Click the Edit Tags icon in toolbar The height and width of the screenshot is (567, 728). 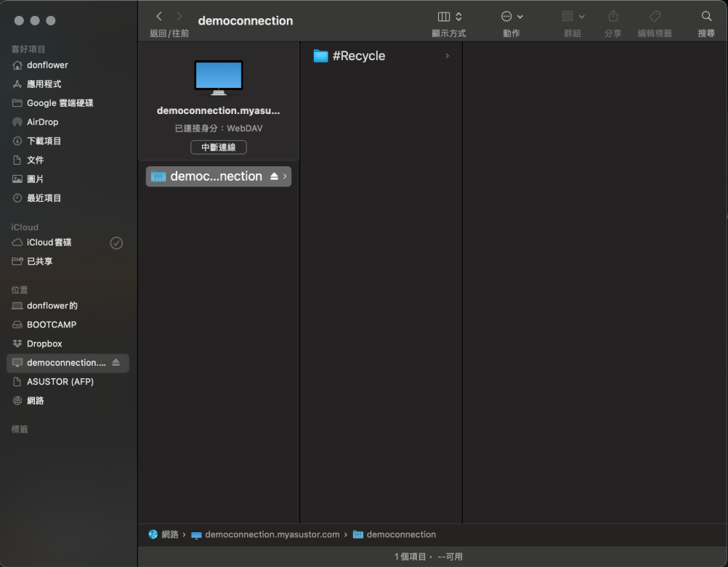[x=654, y=16]
